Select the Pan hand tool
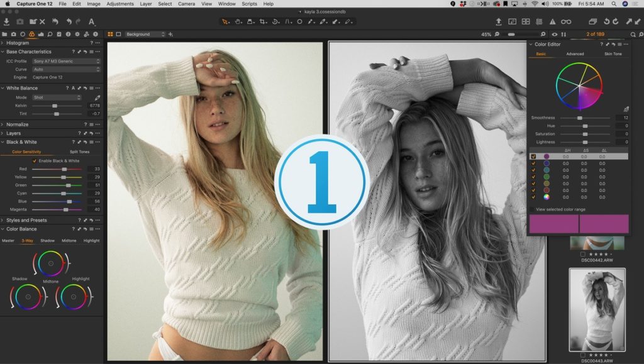 point(238,21)
